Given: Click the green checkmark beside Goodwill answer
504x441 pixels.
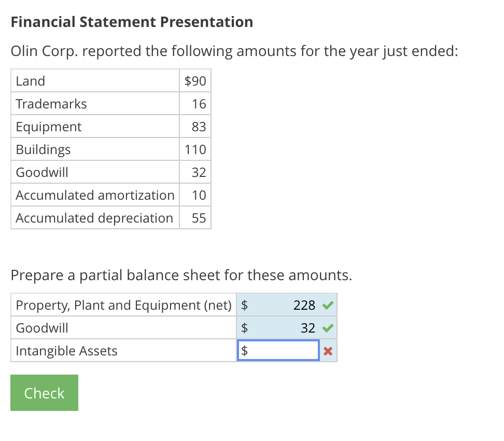Looking at the screenshot, I should tap(329, 327).
